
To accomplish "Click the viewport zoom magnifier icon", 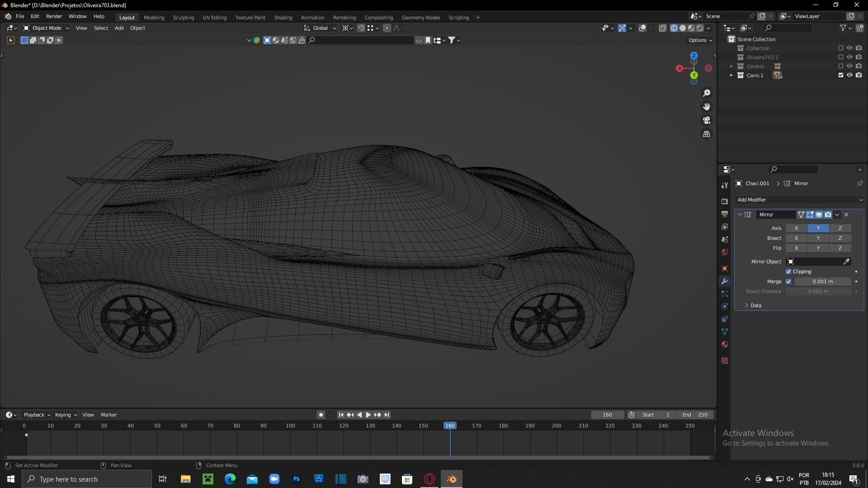I will coord(707,93).
